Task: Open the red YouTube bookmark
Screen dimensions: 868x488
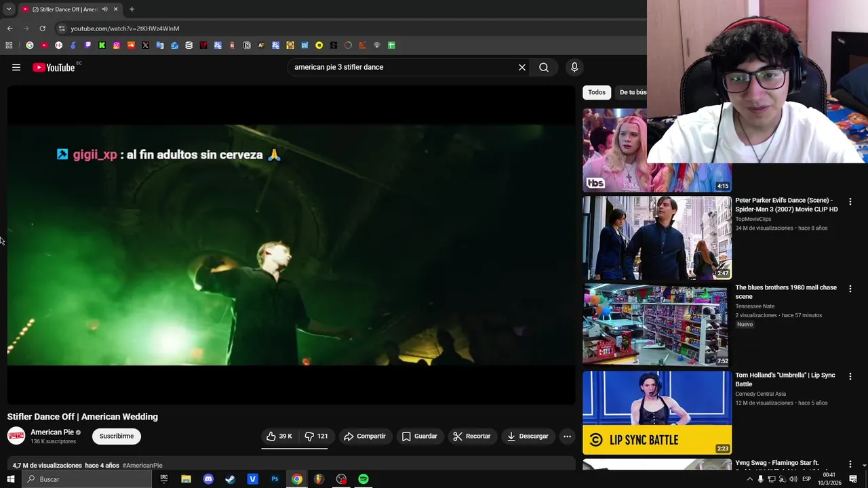Action: point(44,45)
